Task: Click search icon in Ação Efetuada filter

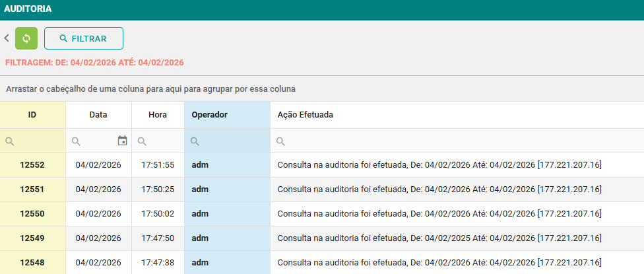Action: pyautogui.click(x=280, y=141)
